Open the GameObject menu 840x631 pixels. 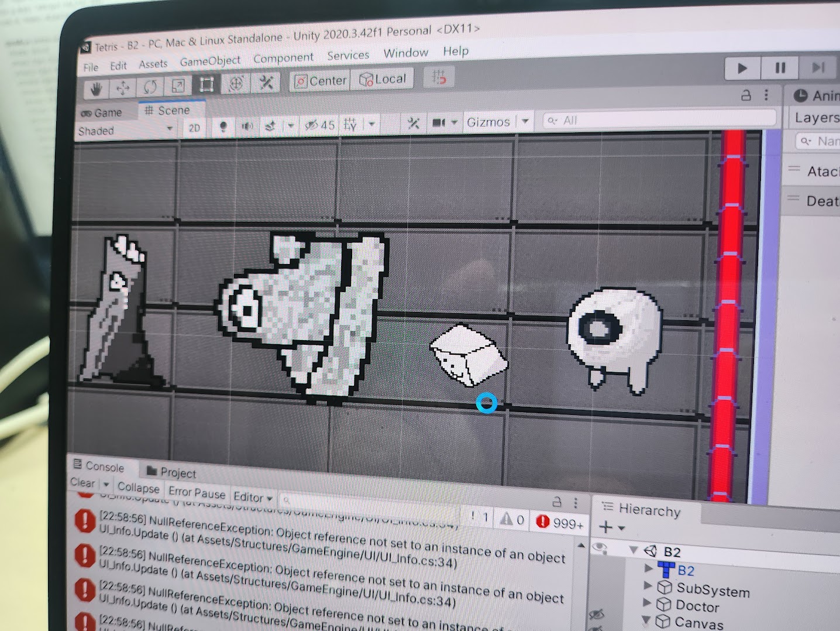tap(210, 61)
